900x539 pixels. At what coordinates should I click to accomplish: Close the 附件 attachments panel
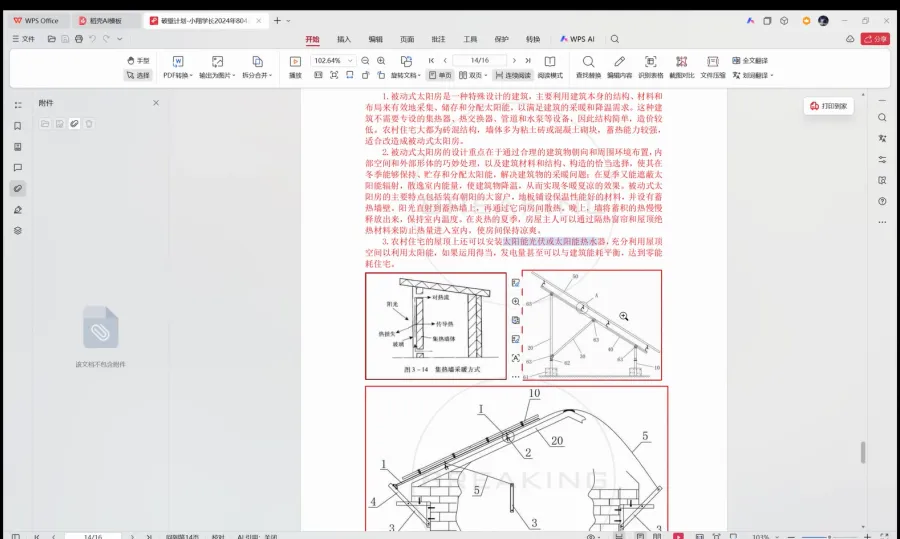(156, 103)
